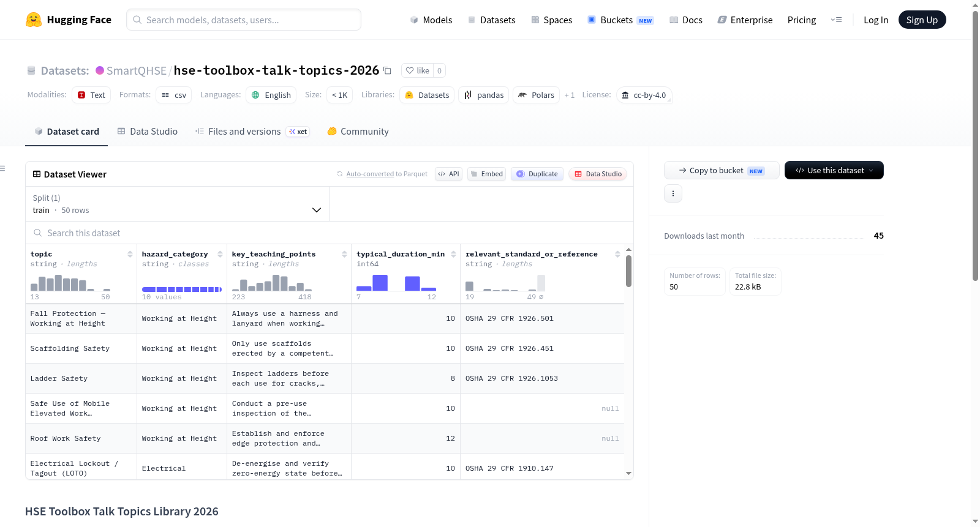Click the typical_duration_min histogram
Viewport: 980px width, 527px height.
(x=396, y=282)
